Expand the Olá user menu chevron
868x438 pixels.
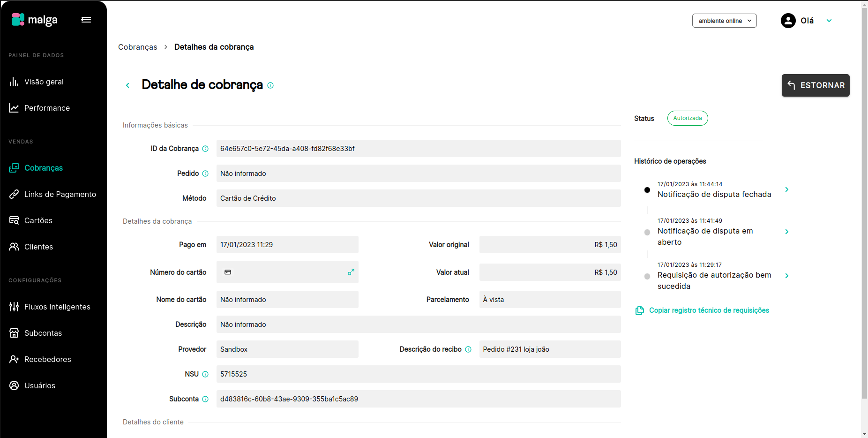829,21
